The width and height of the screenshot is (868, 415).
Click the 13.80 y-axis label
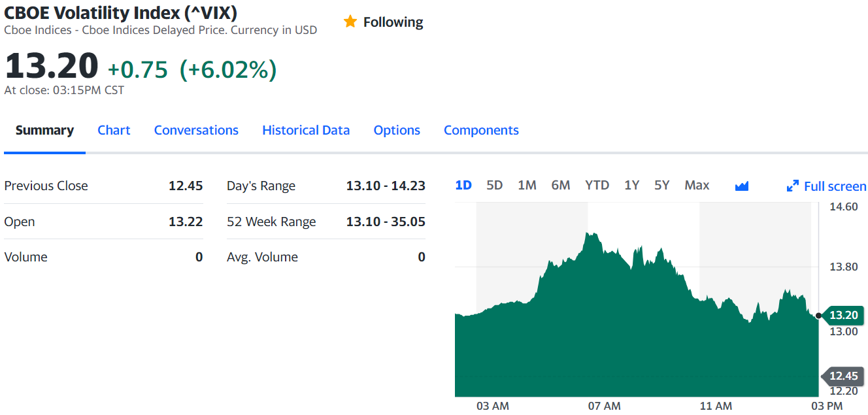(x=843, y=267)
